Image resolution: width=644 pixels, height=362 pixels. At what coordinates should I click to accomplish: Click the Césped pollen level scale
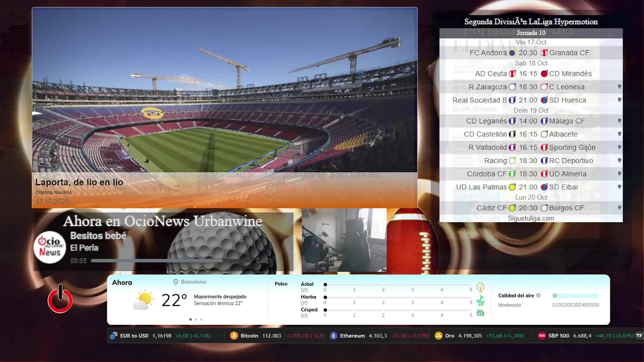[x=398, y=310]
